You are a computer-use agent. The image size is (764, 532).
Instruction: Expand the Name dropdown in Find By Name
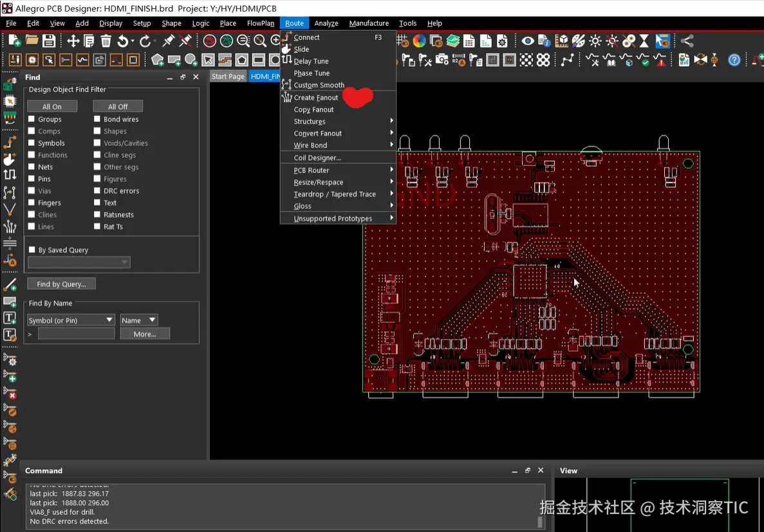click(x=138, y=320)
